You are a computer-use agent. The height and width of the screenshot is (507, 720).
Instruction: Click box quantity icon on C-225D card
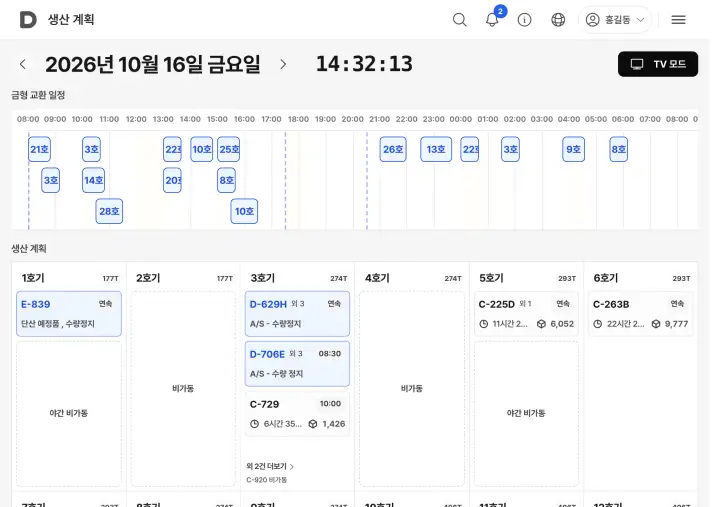coord(541,324)
